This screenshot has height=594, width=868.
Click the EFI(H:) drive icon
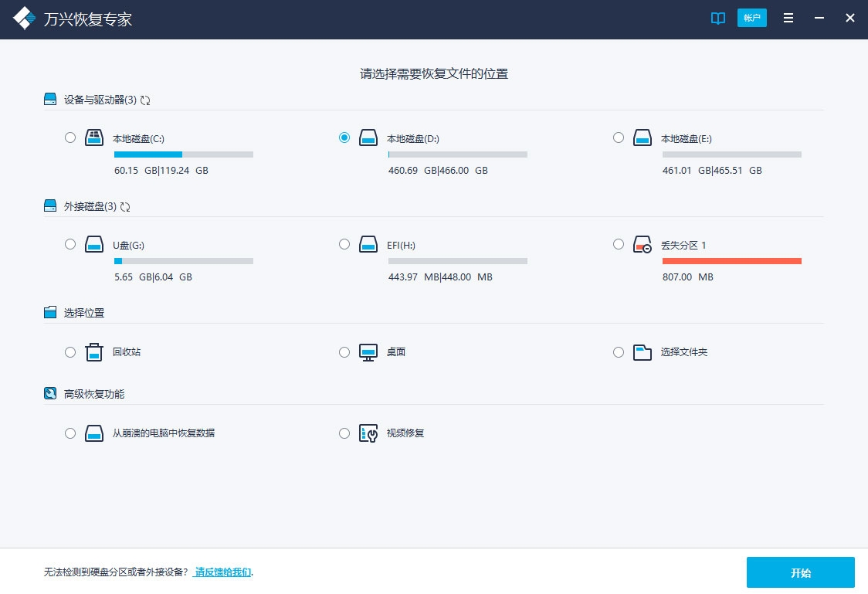(368, 244)
